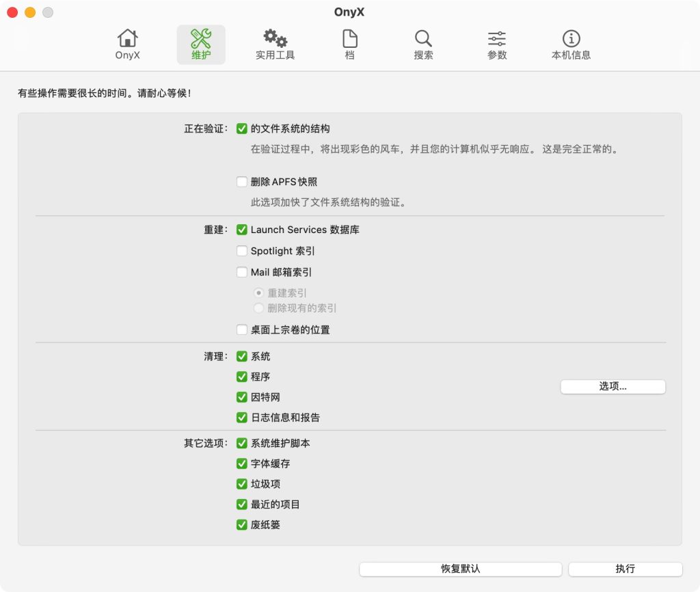Enable Mail 邮箱索引 checkbox
This screenshot has height=592, width=700.
click(x=241, y=272)
